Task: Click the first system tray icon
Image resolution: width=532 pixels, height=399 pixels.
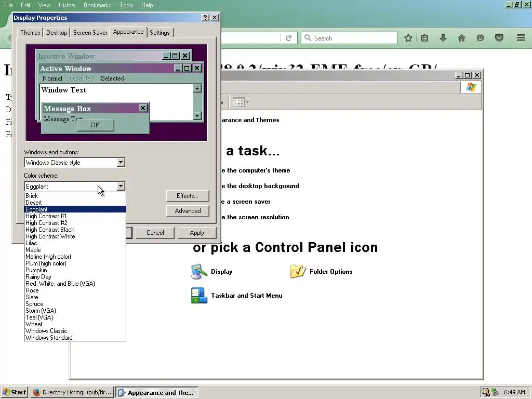Action: pyautogui.click(x=486, y=392)
